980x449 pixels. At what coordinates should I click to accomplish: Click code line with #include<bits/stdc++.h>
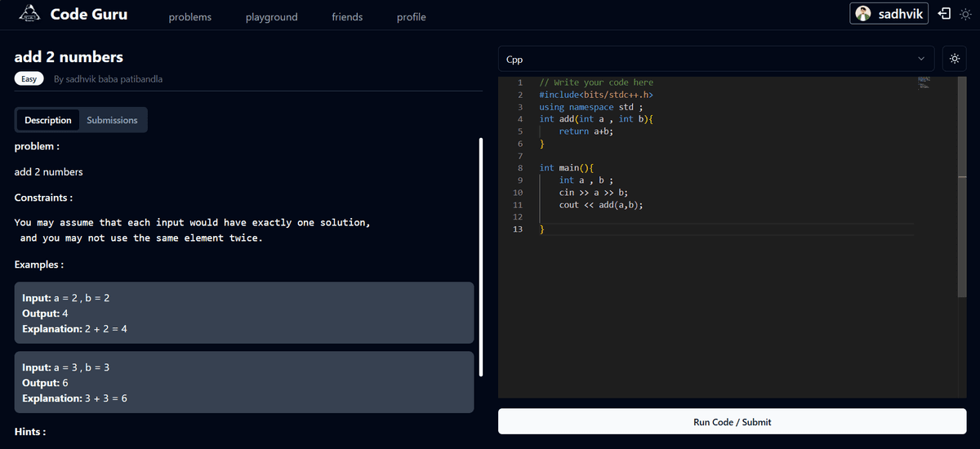pos(596,95)
